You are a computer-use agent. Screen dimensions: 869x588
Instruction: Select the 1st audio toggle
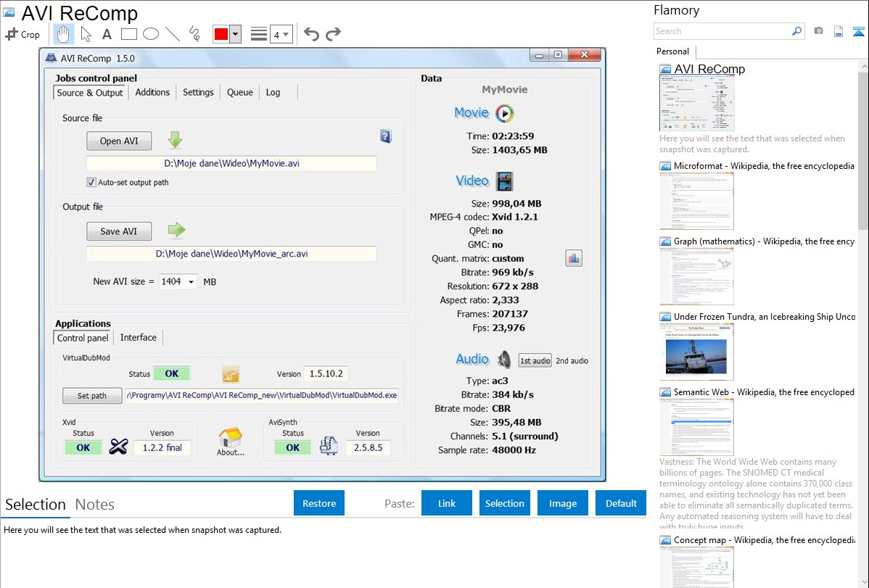pyautogui.click(x=535, y=361)
